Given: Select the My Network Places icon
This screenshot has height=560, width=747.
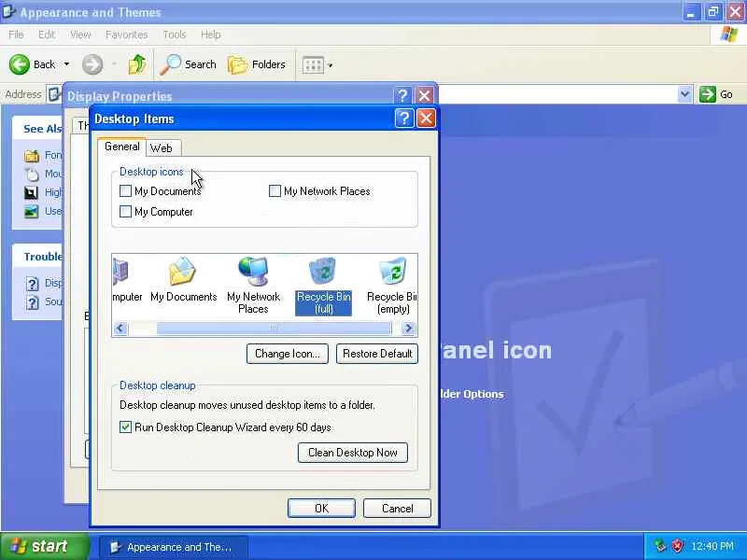Looking at the screenshot, I should [253, 285].
